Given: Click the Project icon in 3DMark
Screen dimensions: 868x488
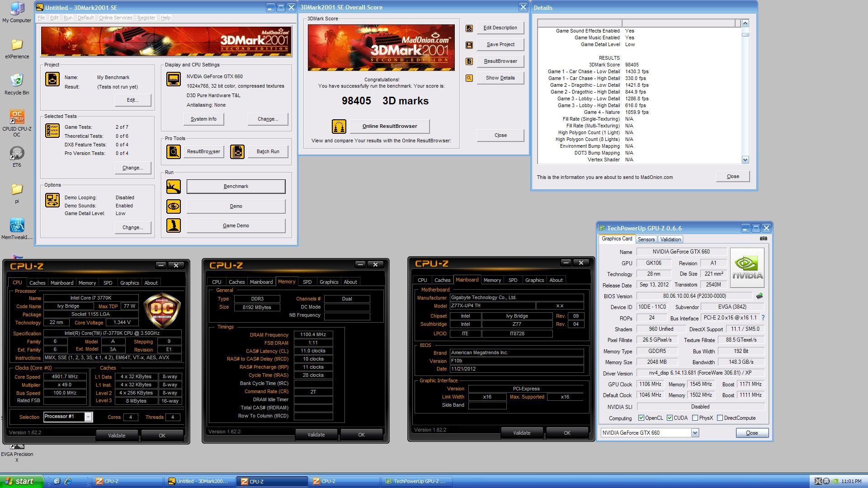Looking at the screenshot, I should point(52,79).
